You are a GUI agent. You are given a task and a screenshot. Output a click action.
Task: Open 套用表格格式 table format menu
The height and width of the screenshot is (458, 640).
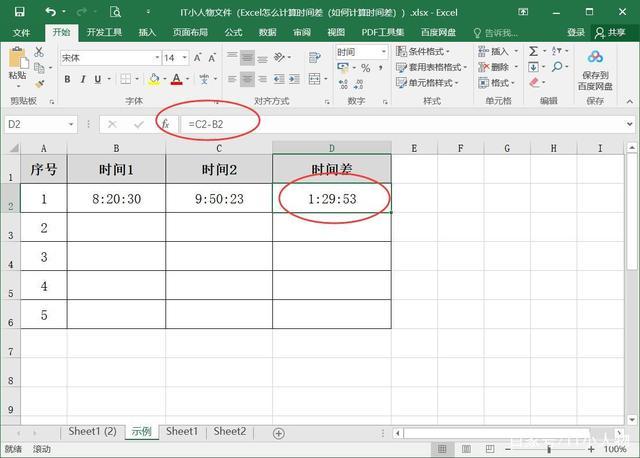tap(431, 67)
